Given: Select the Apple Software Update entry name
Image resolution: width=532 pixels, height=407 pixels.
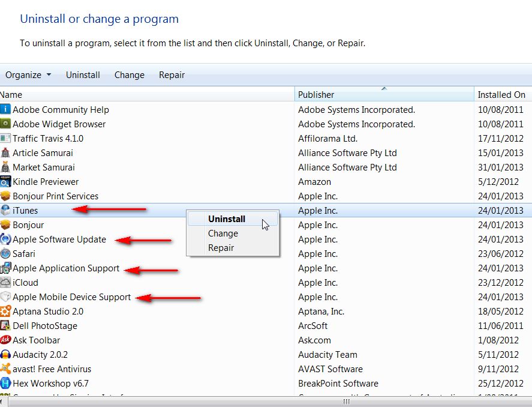Looking at the screenshot, I should click(x=59, y=240).
